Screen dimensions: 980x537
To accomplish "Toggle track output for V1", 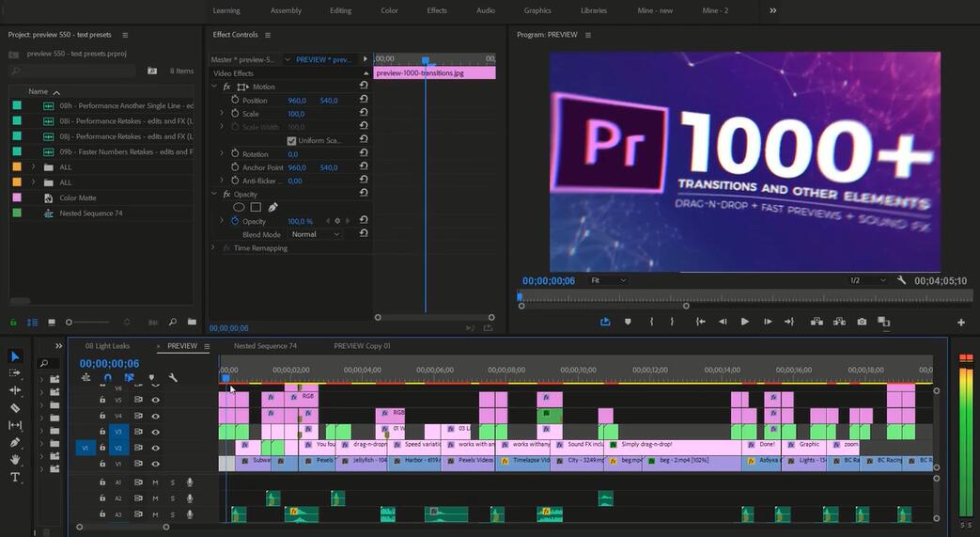I will [155, 464].
